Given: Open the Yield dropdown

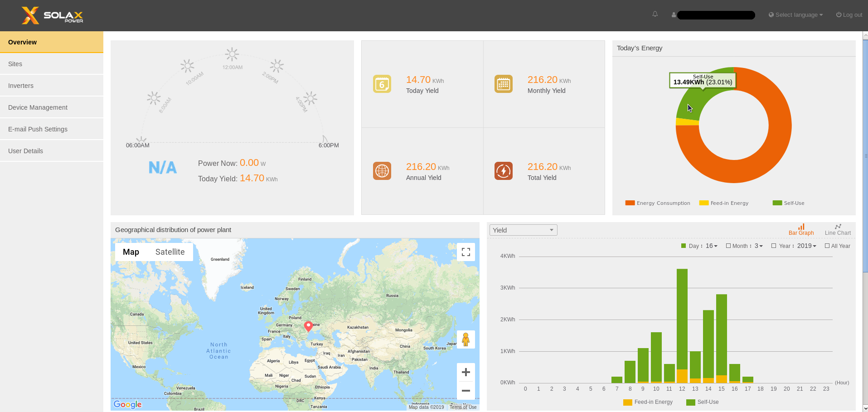Looking at the screenshot, I should [523, 230].
